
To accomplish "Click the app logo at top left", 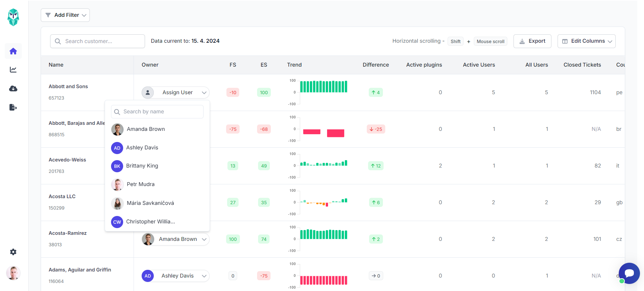I will pyautogui.click(x=13, y=17).
